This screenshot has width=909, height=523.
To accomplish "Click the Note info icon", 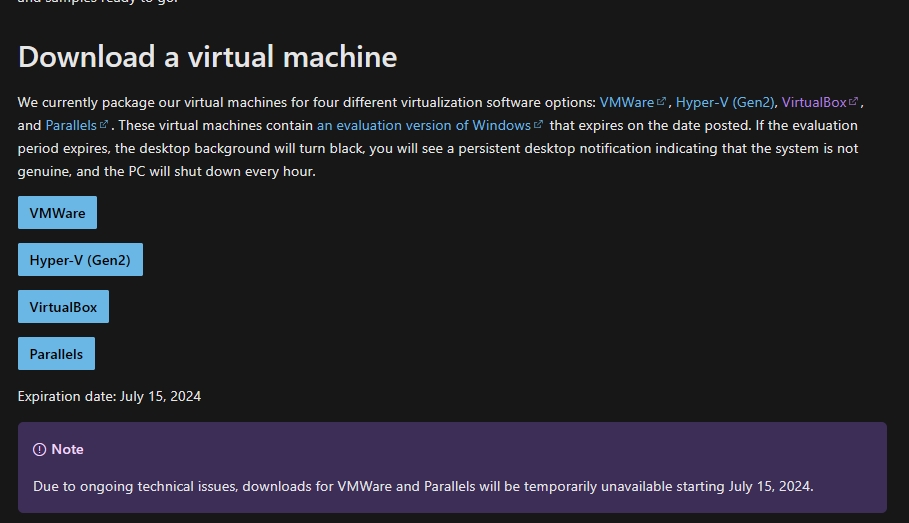I will (x=39, y=450).
